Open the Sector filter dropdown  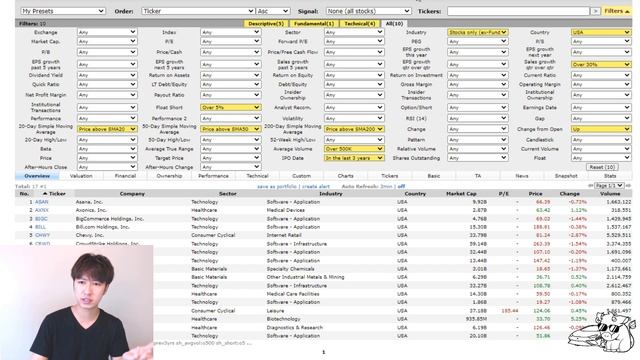354,32
